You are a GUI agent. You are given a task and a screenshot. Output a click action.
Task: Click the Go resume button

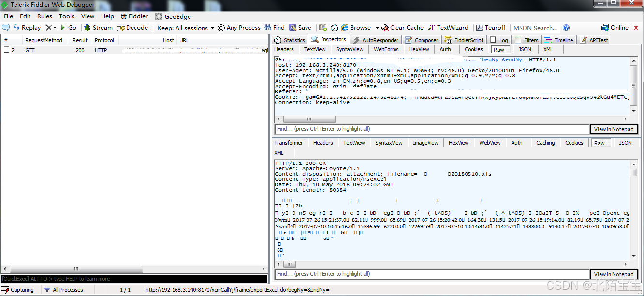coord(68,28)
